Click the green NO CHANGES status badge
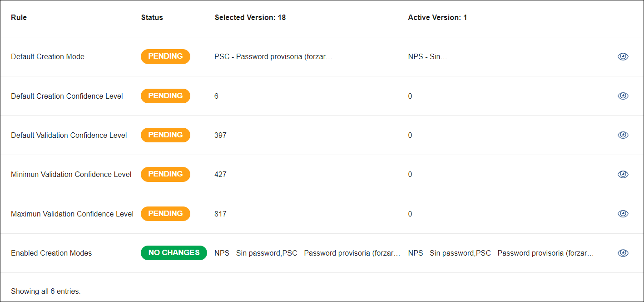This screenshot has width=644, height=302. pos(173,253)
